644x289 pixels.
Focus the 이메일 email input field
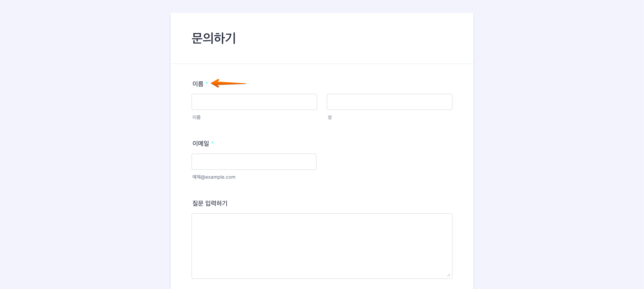pos(254,162)
